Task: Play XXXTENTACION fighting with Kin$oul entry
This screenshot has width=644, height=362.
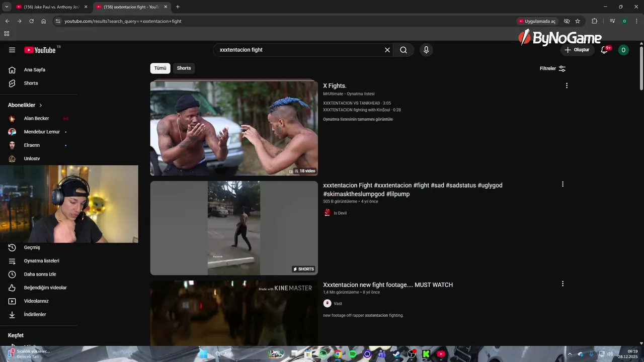Action: pos(362,110)
